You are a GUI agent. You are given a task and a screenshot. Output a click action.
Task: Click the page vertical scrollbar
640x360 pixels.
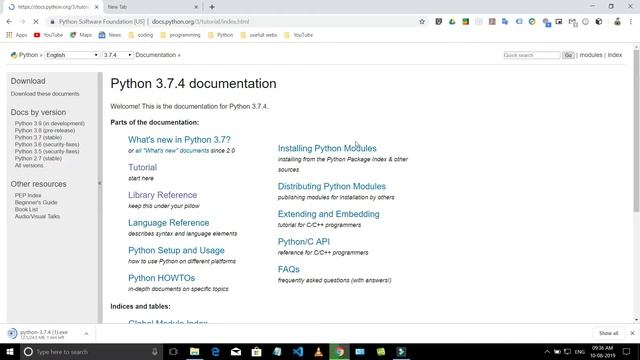pyautogui.click(x=636, y=131)
